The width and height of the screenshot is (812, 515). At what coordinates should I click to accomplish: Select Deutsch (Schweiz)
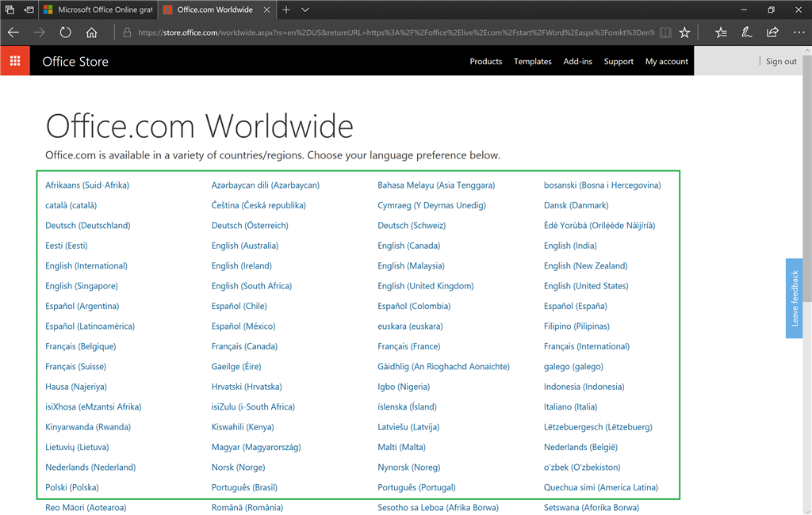point(412,225)
